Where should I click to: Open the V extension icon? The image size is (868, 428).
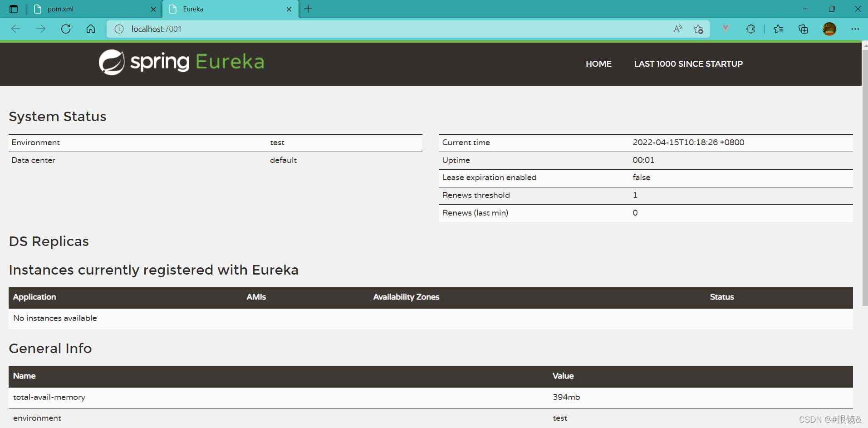coord(726,29)
